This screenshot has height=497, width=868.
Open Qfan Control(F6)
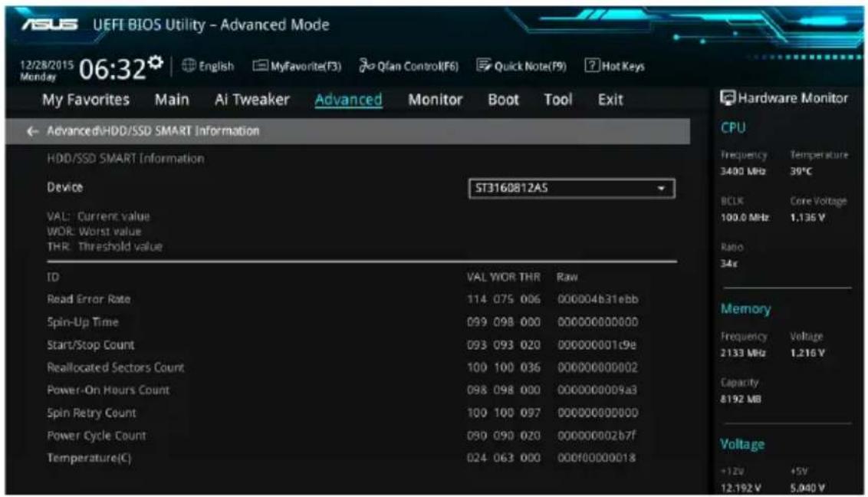[409, 67]
